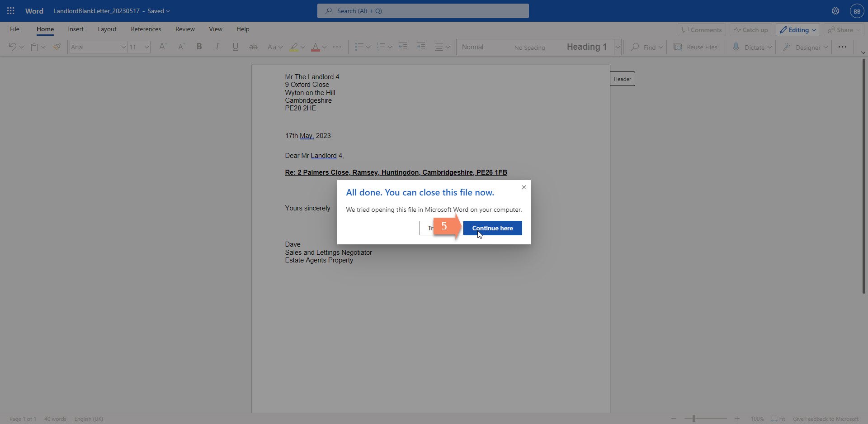The image size is (868, 424).
Task: Open the app launcher grid icon
Action: (11, 11)
